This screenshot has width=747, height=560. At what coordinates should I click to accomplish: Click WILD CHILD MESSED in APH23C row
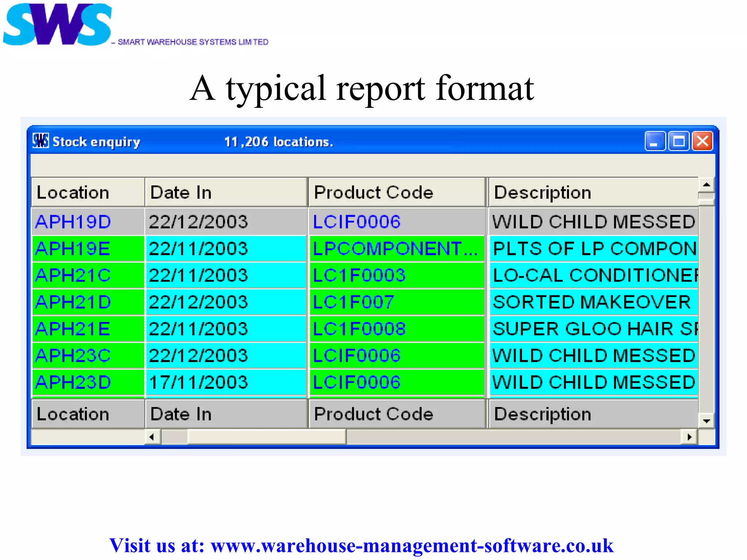point(593,355)
